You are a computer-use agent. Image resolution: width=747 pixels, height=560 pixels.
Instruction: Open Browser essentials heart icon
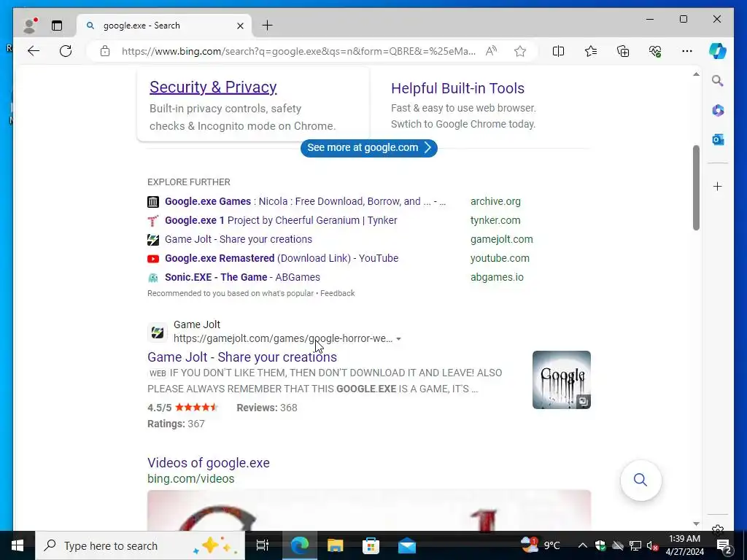(x=655, y=51)
